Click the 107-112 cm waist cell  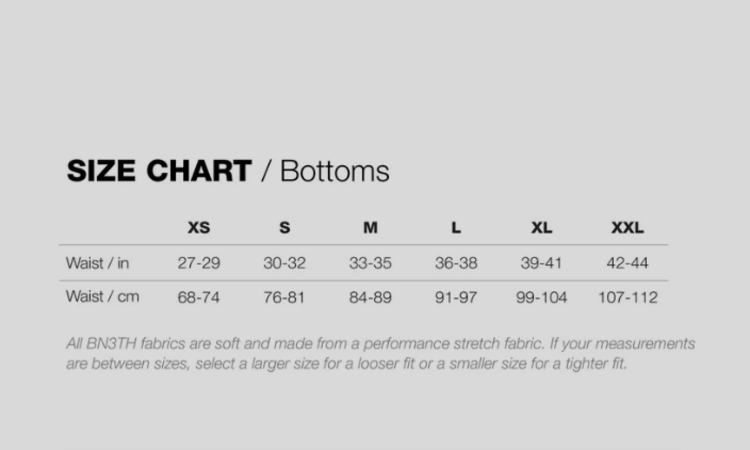tap(628, 297)
